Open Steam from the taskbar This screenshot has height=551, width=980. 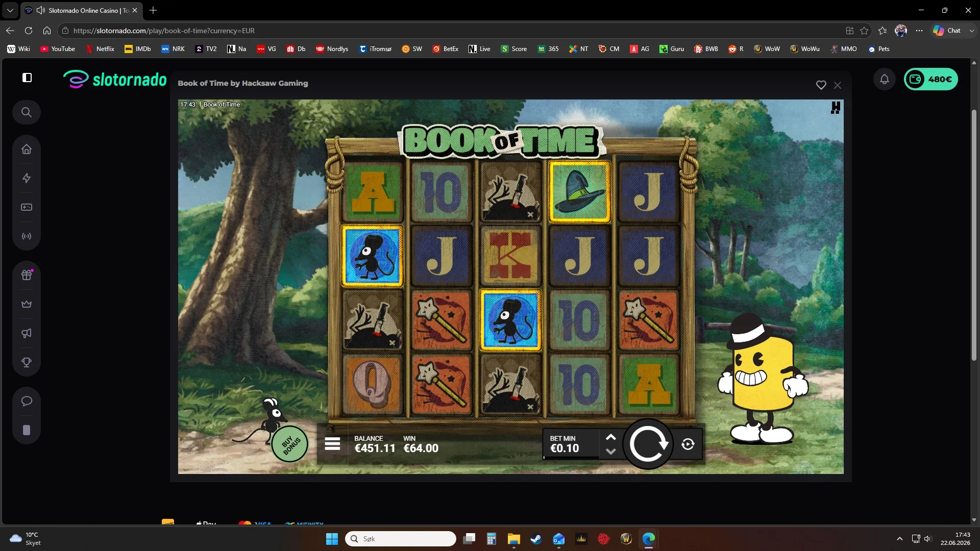[x=536, y=539]
